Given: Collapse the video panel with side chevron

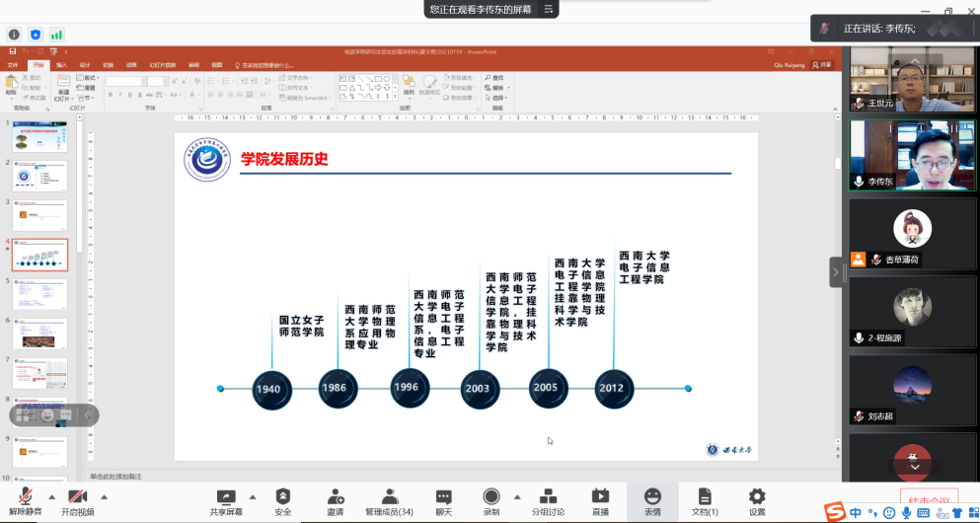Looking at the screenshot, I should click(x=836, y=271).
